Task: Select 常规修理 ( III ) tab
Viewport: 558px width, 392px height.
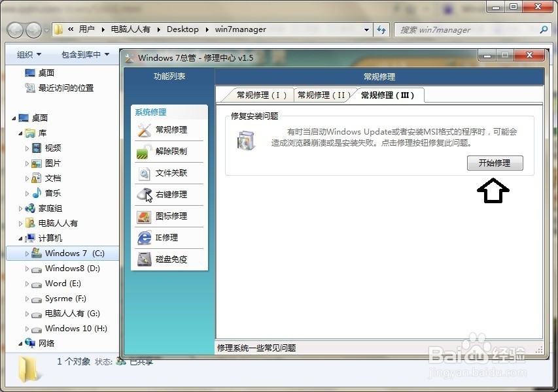Action: (387, 95)
